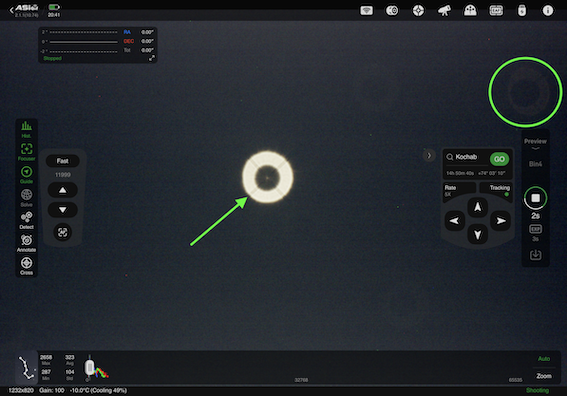Move focuser down with the down arrow

63,210
